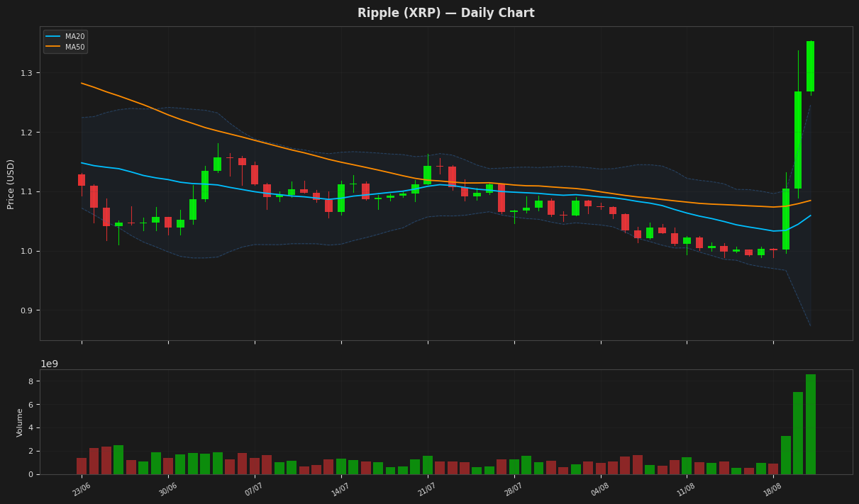Select the green candle above the 21/07 date

pyautogui.click(x=428, y=175)
